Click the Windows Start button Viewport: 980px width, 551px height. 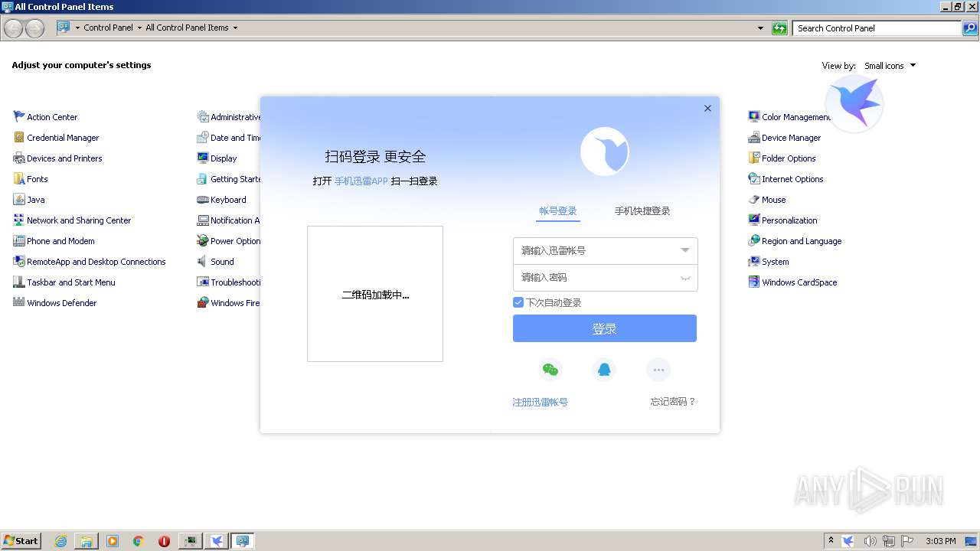(x=21, y=540)
